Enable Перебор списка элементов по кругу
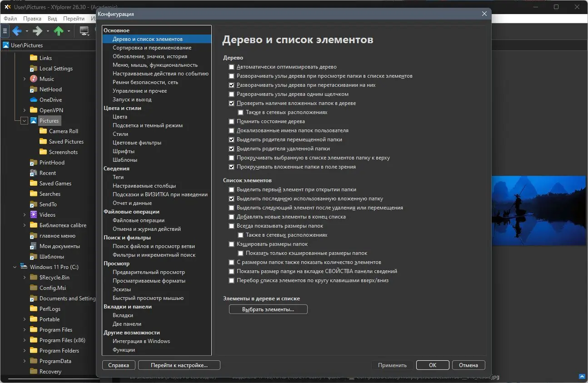Screen dimensions: 588x383 (232, 280)
